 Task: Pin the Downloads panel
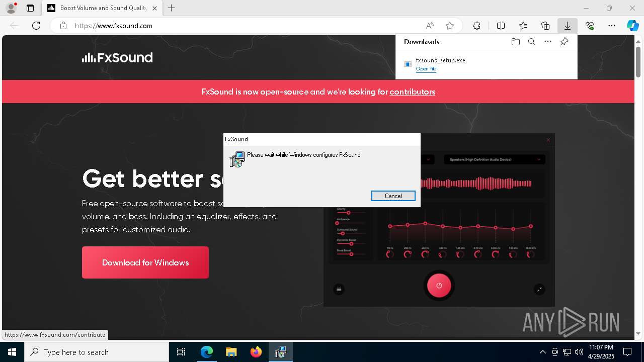point(564,42)
